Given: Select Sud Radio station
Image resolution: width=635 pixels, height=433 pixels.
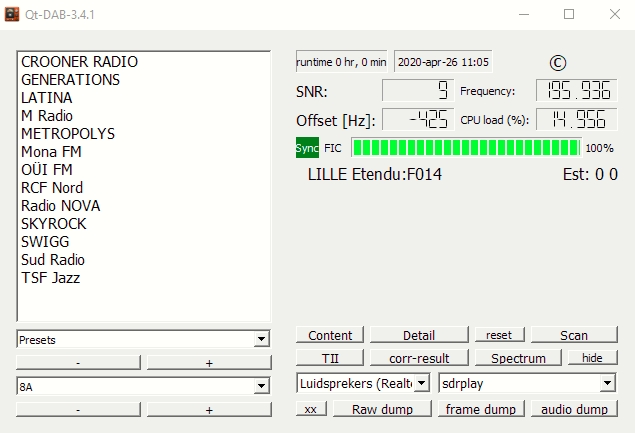Looking at the screenshot, I should [x=143, y=260].
